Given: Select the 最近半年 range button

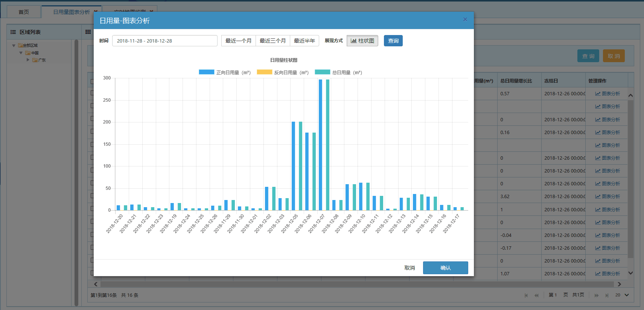Looking at the screenshot, I should click(x=304, y=41).
